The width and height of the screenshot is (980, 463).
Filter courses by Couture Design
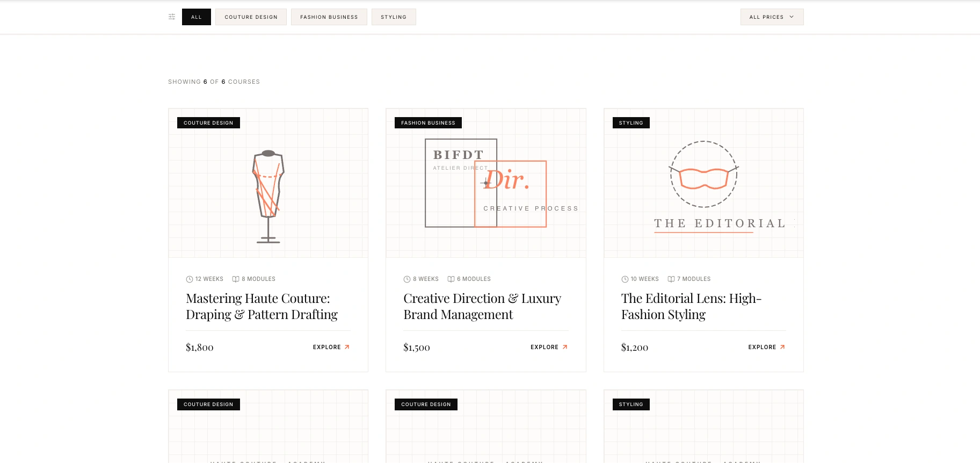point(251,17)
